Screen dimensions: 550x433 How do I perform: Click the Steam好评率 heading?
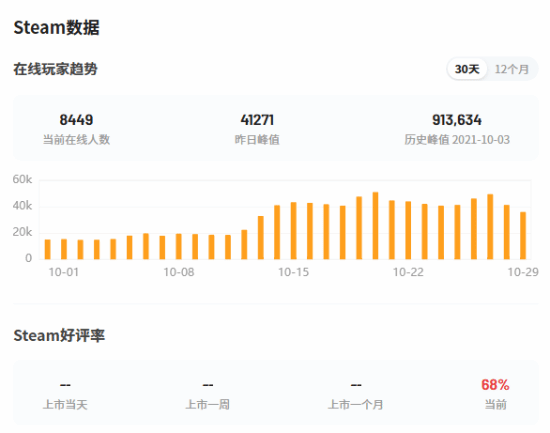pos(59,335)
